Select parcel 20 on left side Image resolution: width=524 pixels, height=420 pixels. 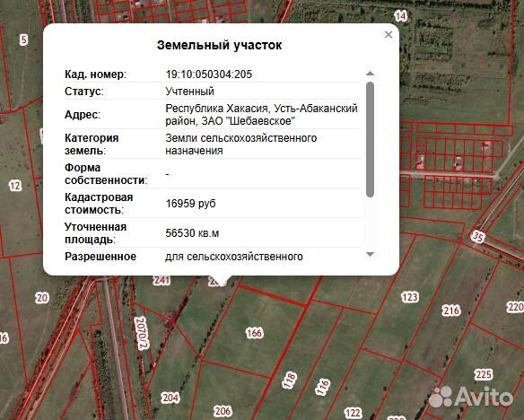click(x=42, y=297)
